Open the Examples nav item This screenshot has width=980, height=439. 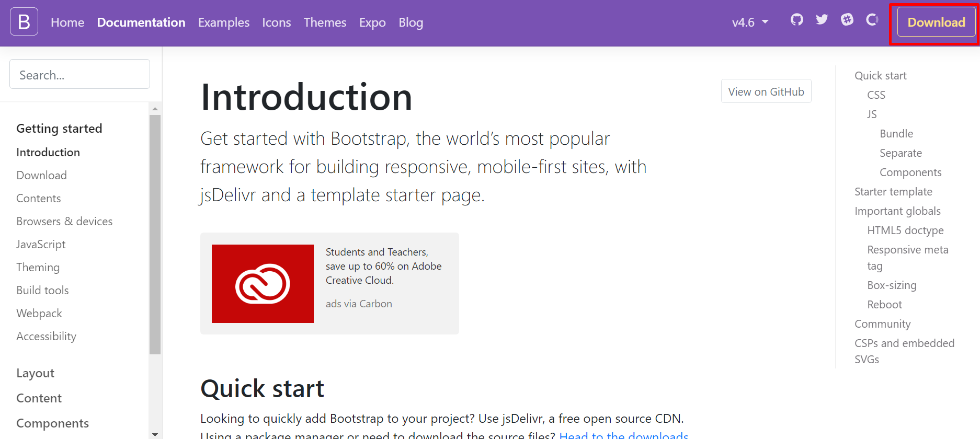224,22
